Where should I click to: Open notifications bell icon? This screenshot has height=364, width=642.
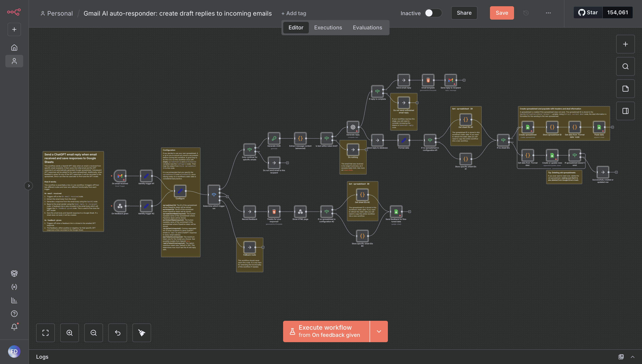14,327
